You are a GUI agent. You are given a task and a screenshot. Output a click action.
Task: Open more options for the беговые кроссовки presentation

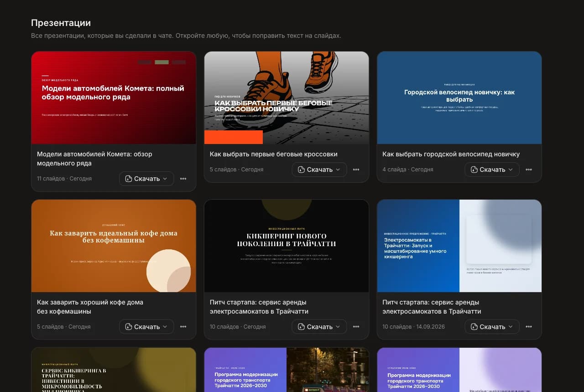tap(356, 170)
